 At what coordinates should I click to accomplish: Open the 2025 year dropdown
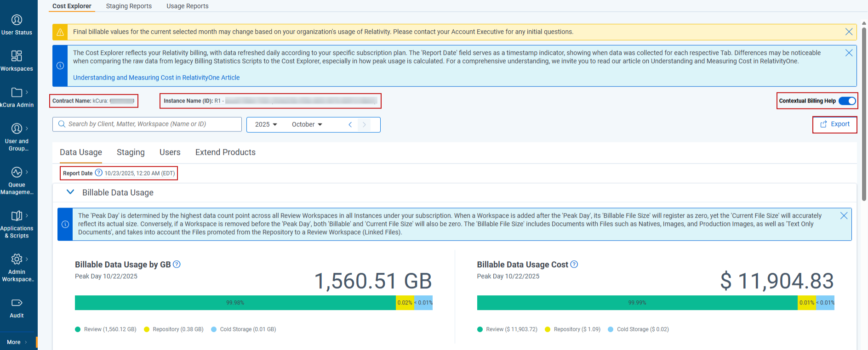coord(266,124)
